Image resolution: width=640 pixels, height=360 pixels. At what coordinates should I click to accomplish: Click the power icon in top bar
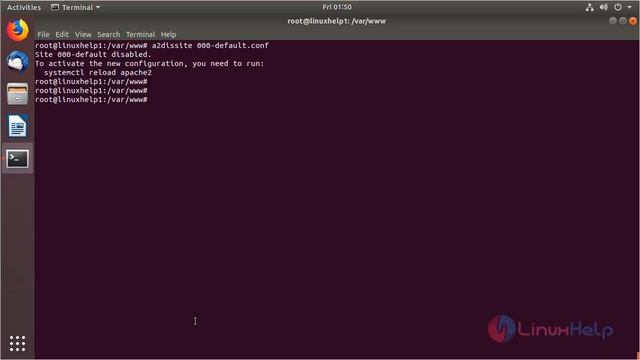(x=618, y=7)
